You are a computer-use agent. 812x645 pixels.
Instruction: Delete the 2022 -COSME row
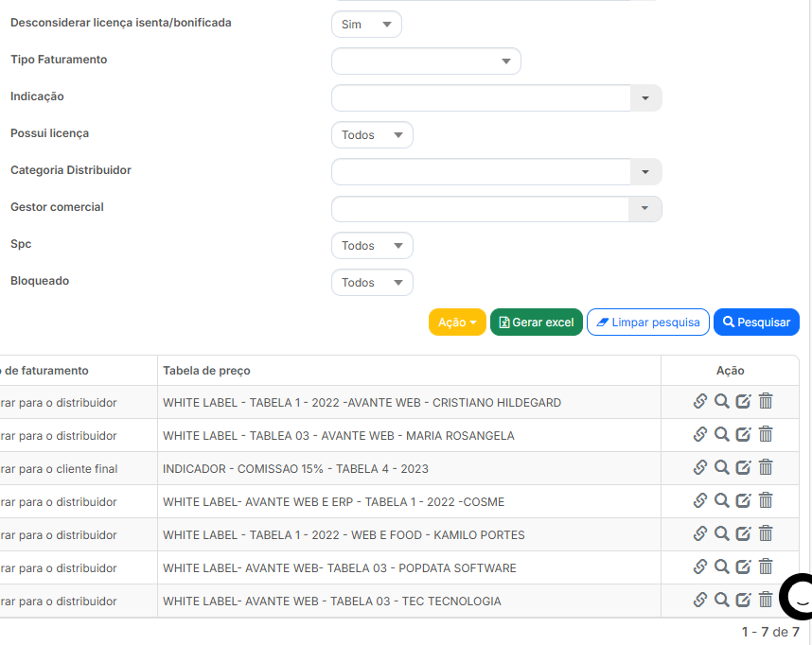coord(766,500)
